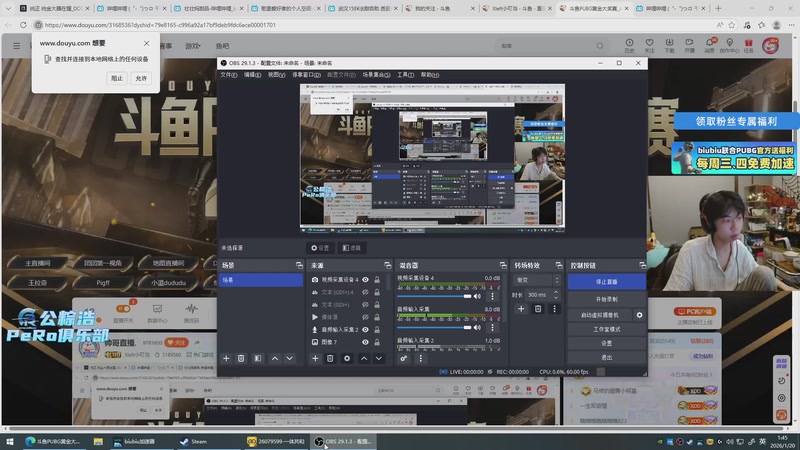Open source properties gear in Sources panel
The height and width of the screenshot is (450, 800).
(347, 359)
